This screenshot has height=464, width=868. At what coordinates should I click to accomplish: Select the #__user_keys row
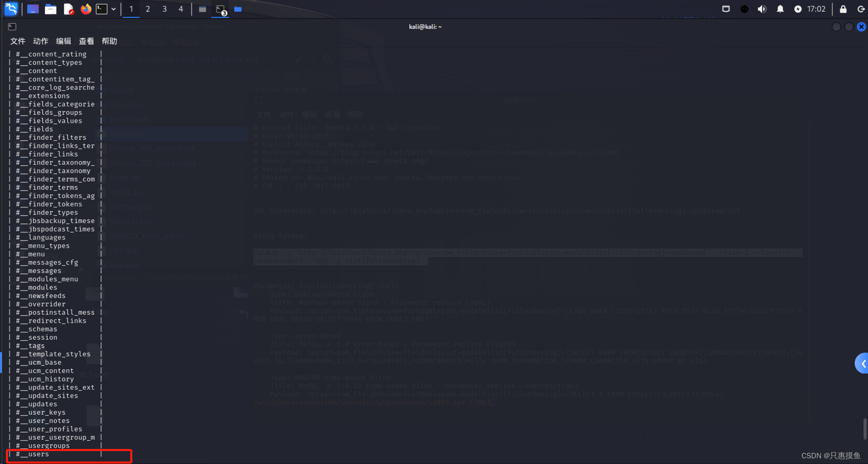(x=56, y=412)
